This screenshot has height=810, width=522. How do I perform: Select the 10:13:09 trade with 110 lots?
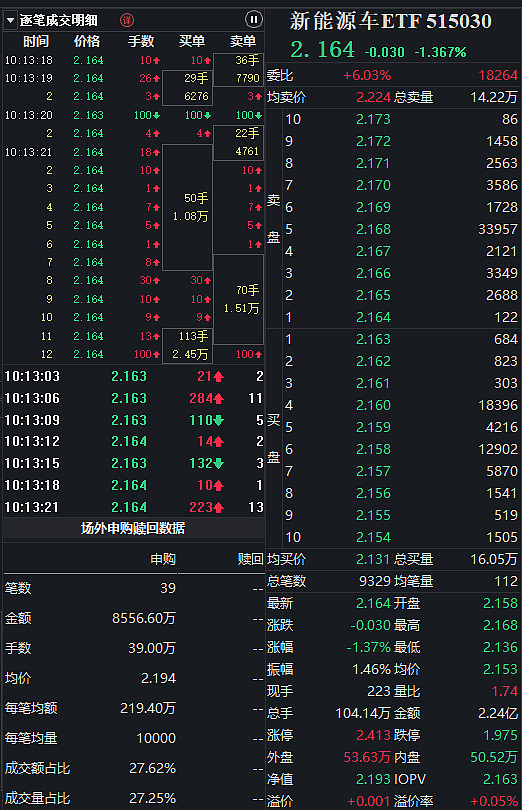(x=134, y=420)
